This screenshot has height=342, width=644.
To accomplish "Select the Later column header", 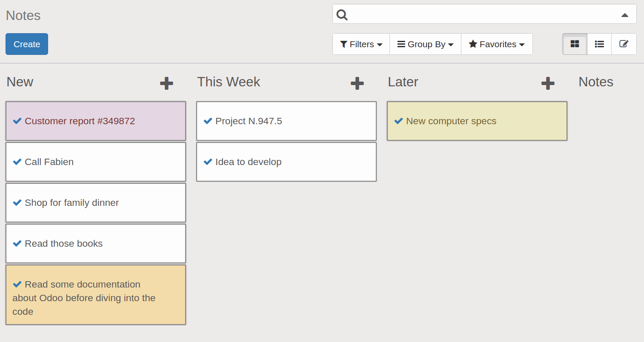I will pos(403,82).
